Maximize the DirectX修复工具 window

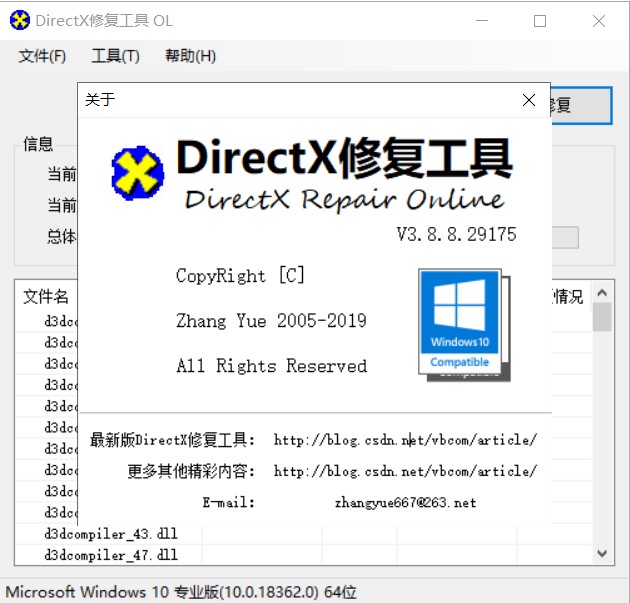[540, 20]
